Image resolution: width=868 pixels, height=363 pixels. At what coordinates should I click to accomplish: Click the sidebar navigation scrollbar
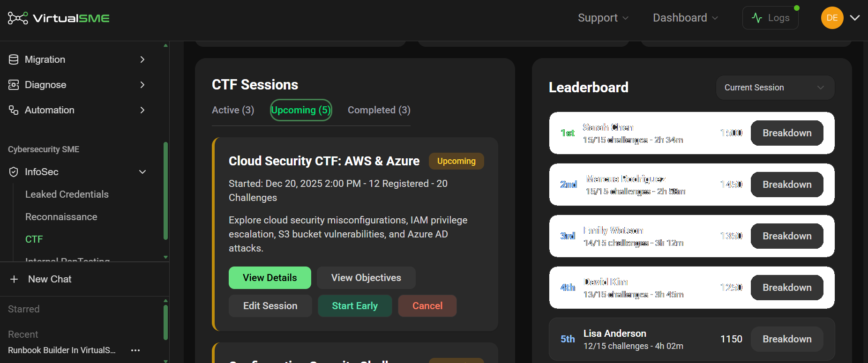(x=165, y=191)
